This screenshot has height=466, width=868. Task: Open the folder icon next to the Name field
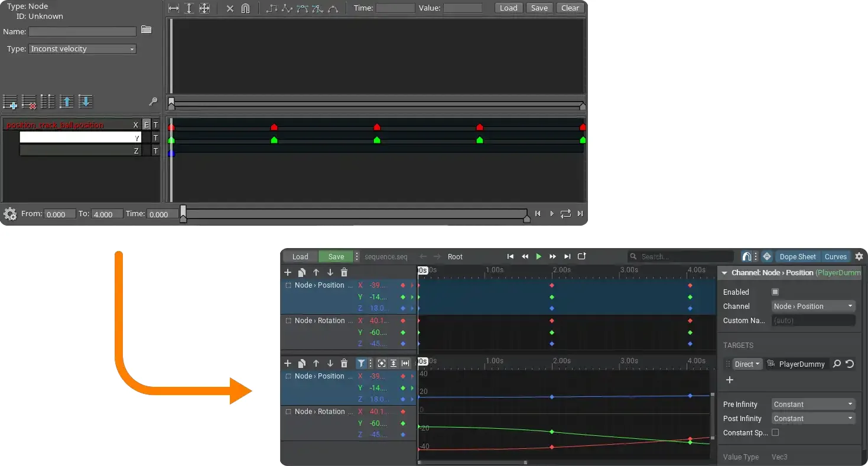(147, 31)
